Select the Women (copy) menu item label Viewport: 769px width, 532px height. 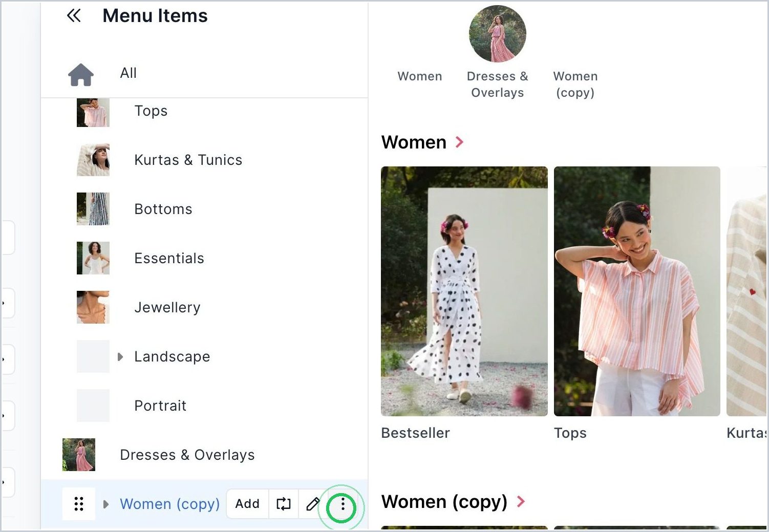[x=169, y=504]
